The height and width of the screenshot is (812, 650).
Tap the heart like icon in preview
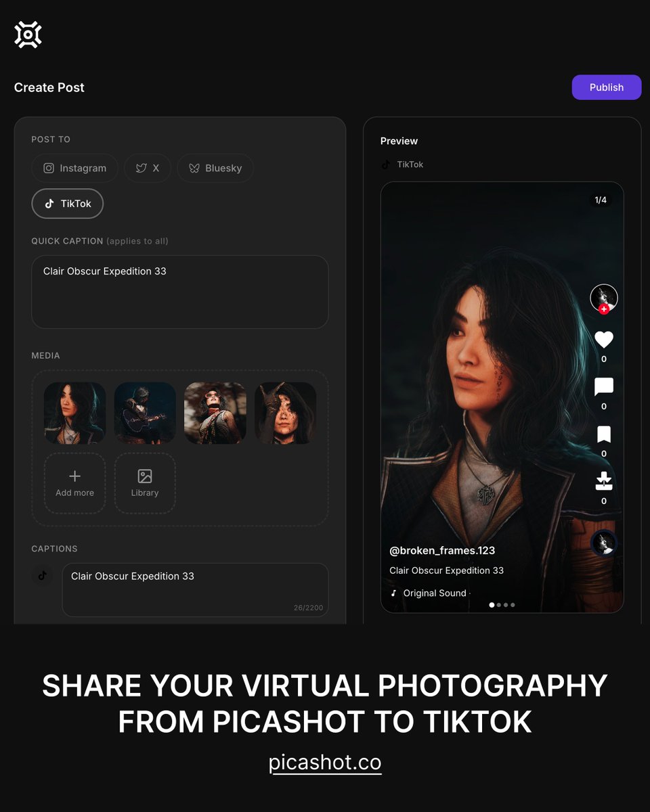pos(604,340)
